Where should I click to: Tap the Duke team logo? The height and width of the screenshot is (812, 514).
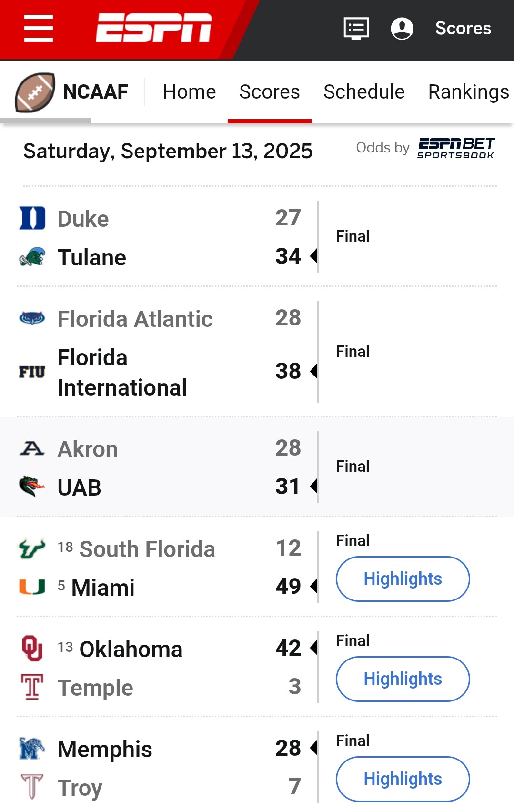[32, 218]
